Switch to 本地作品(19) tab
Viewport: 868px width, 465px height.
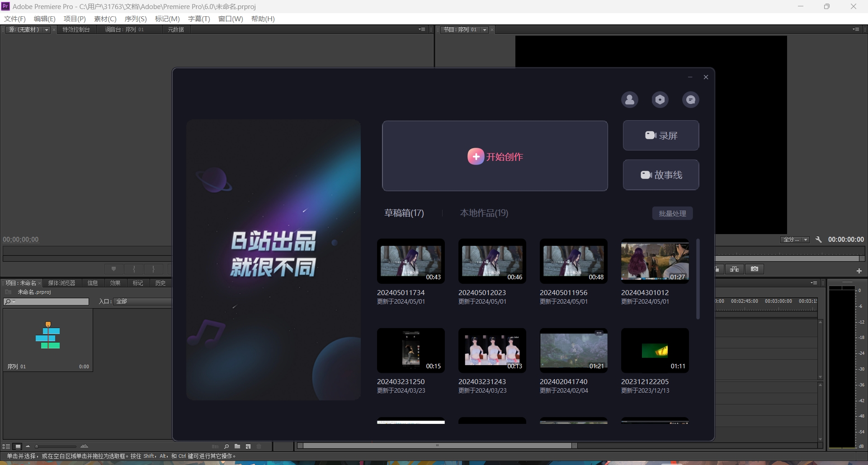pyautogui.click(x=484, y=213)
